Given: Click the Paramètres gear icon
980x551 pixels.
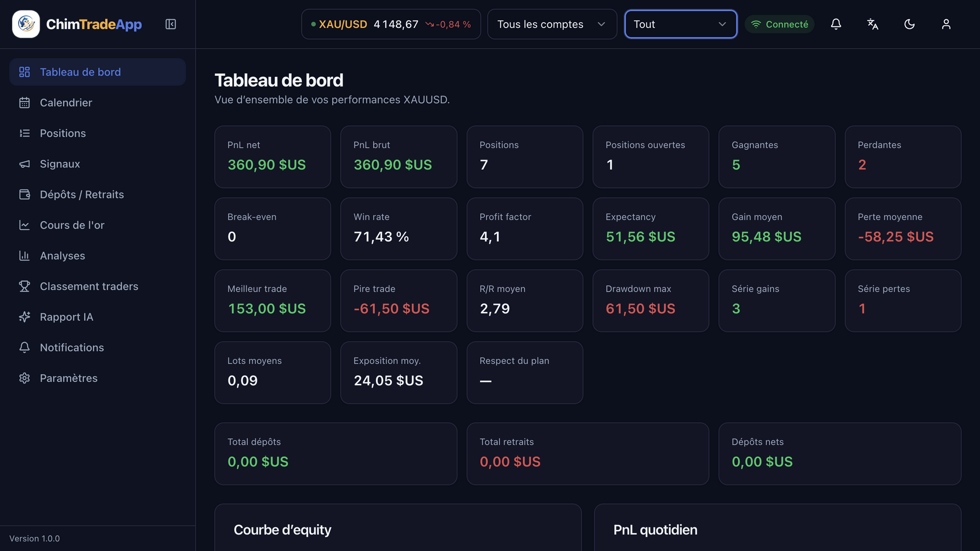Looking at the screenshot, I should tap(24, 378).
